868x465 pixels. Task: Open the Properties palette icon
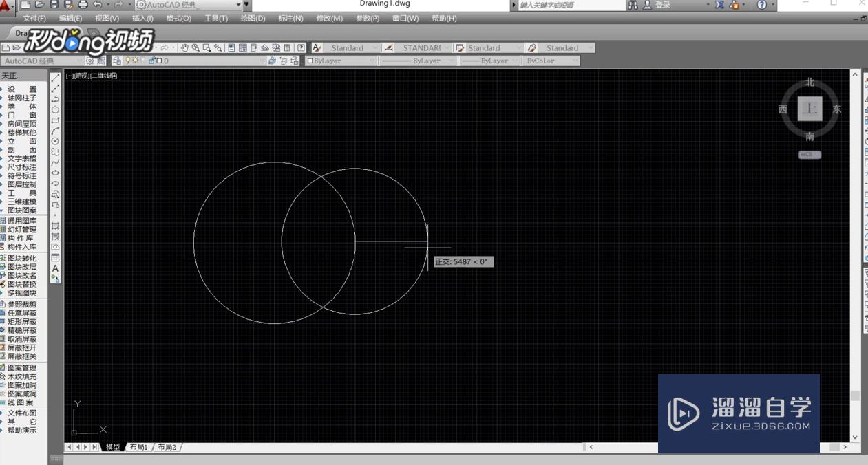(x=231, y=47)
